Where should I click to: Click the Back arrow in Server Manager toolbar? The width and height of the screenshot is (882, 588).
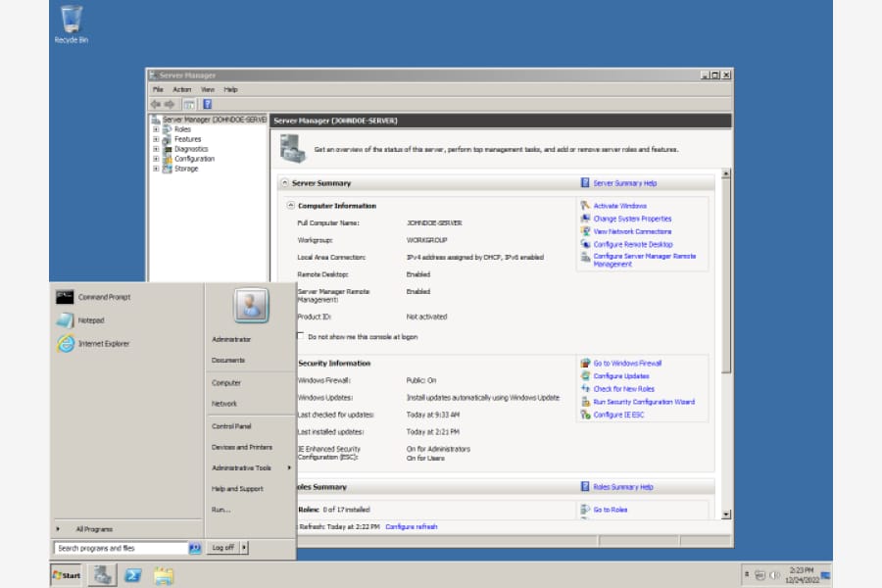click(156, 104)
